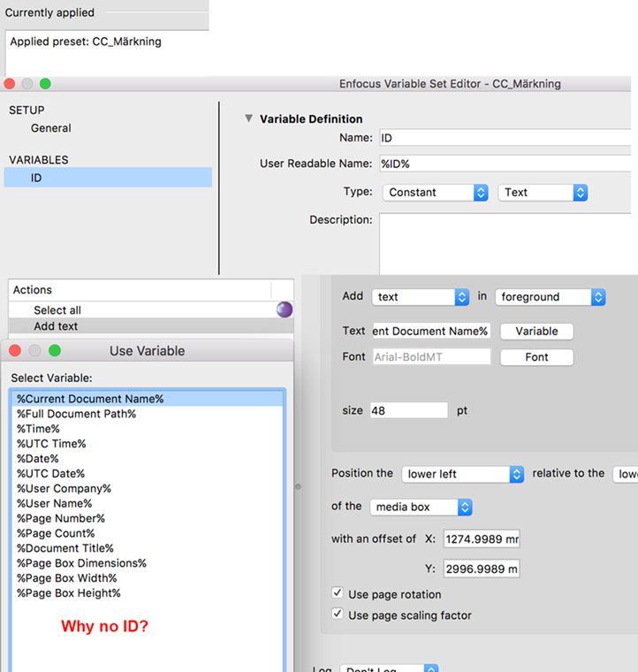Select %Page Count% variable
The width and height of the screenshot is (638, 672).
click(x=148, y=533)
